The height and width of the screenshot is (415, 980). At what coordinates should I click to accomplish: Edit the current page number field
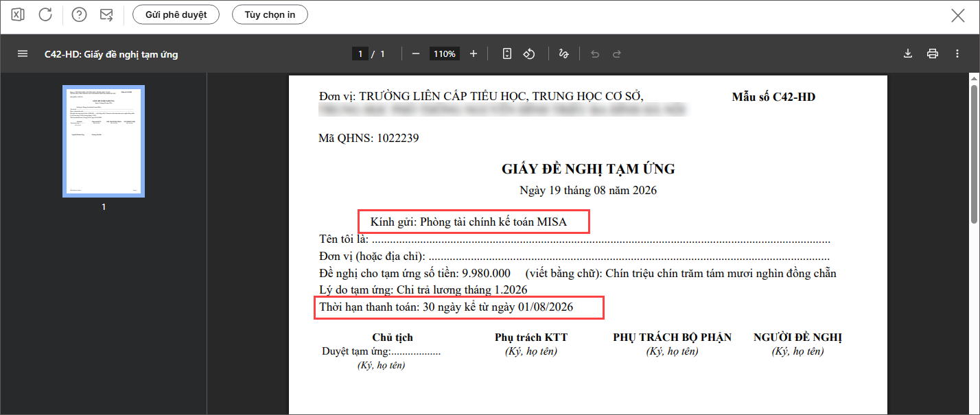tap(360, 54)
